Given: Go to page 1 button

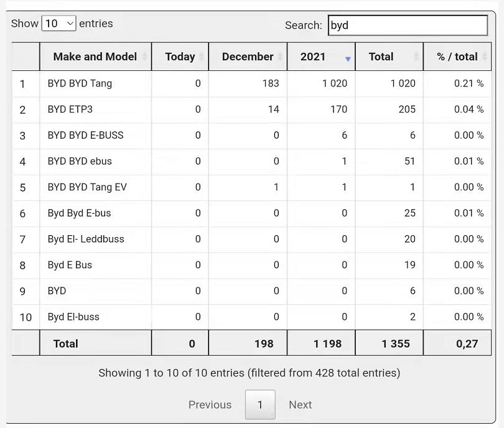Looking at the screenshot, I should [260, 404].
